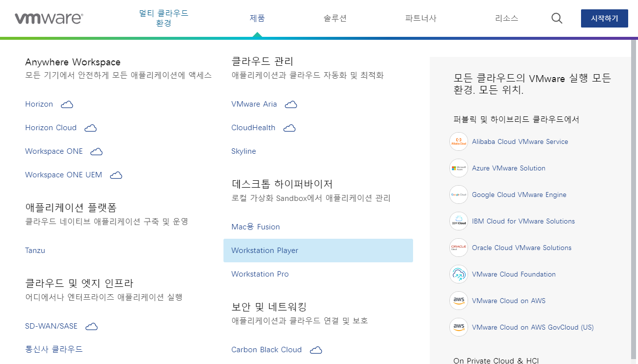Image resolution: width=638 pixels, height=364 pixels.
Task: Click the Oracle Cloud logo icon
Action: point(459,248)
